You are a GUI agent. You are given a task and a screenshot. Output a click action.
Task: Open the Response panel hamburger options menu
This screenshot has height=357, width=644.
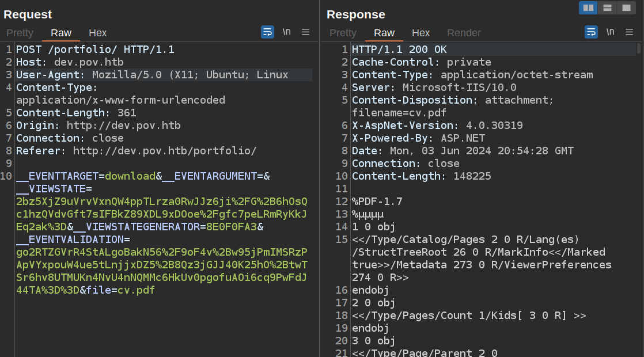click(x=630, y=32)
